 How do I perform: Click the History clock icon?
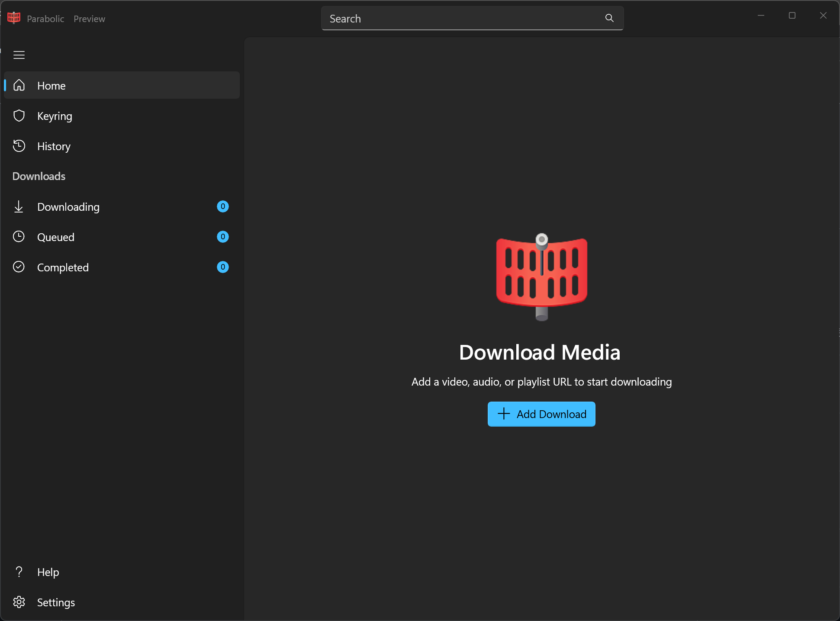click(x=19, y=146)
